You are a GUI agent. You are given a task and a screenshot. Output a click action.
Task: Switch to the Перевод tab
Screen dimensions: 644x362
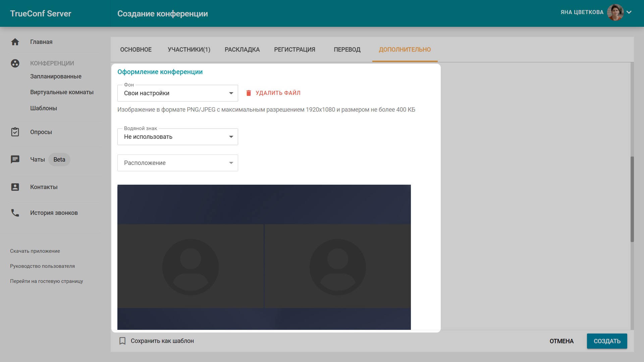347,50
